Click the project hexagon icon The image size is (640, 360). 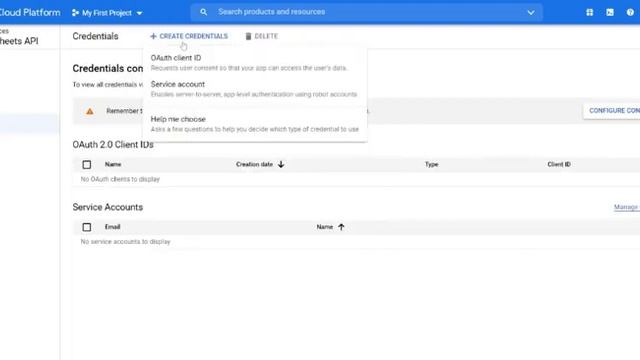75,13
